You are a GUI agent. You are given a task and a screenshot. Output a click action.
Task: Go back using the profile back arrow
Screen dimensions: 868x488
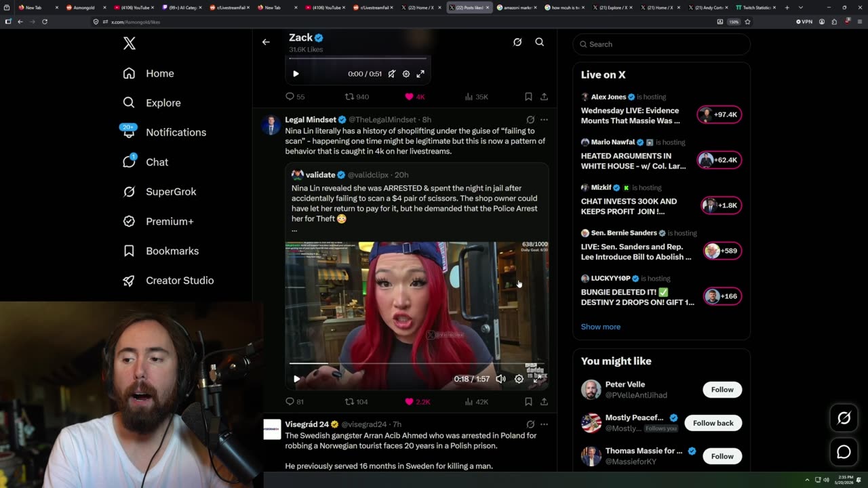click(266, 42)
